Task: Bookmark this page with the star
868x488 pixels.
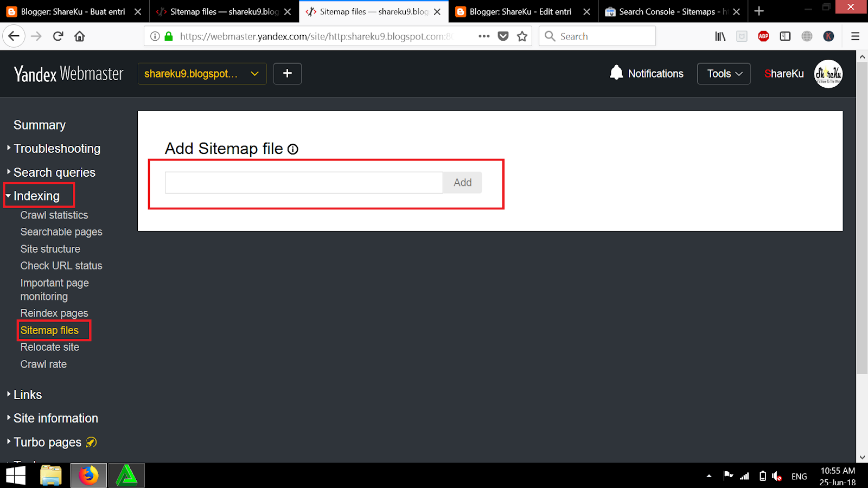Action: coord(522,36)
